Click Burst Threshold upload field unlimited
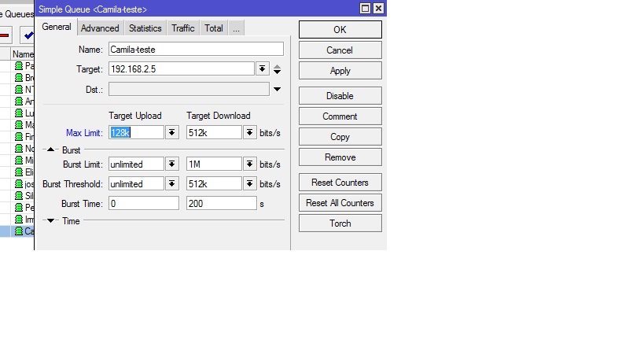644x362 pixels. [x=136, y=184]
